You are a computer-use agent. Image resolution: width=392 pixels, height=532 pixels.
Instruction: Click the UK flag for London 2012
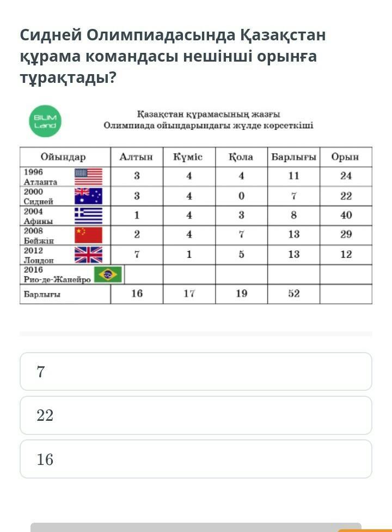(88, 255)
